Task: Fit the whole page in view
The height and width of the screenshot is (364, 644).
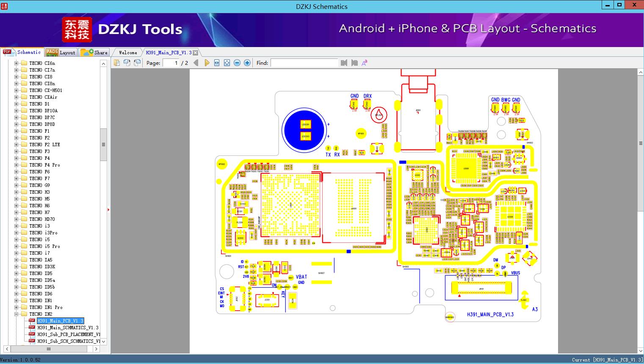Action: [227, 63]
